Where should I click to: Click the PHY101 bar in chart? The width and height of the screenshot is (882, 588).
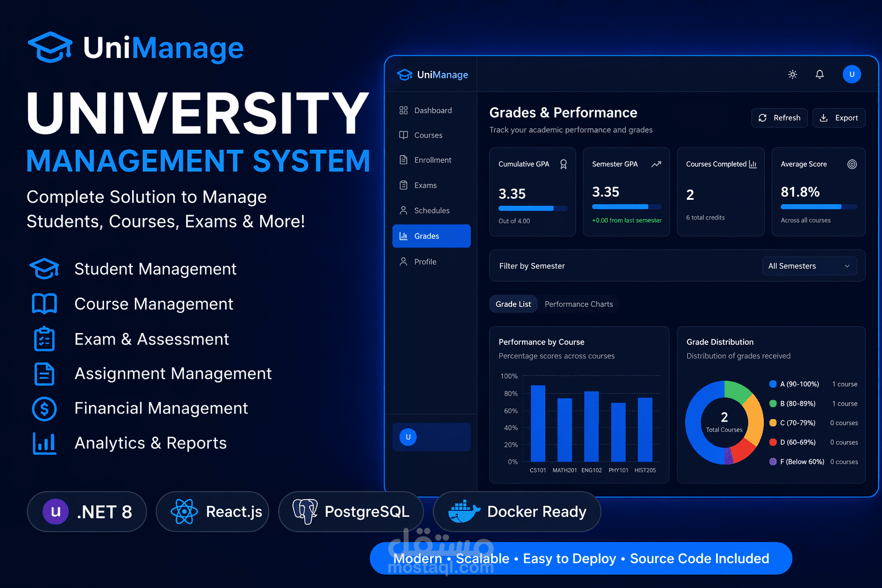click(x=618, y=432)
